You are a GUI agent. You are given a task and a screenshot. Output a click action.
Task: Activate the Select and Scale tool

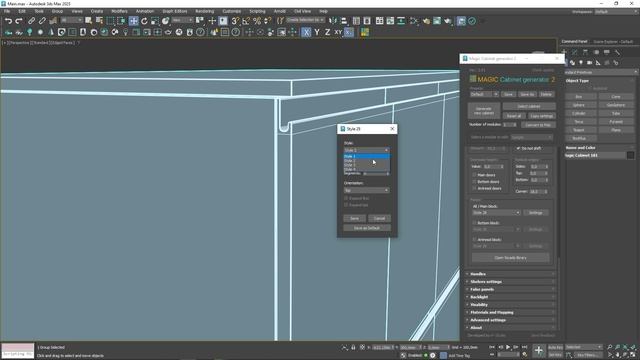[x=155, y=21]
